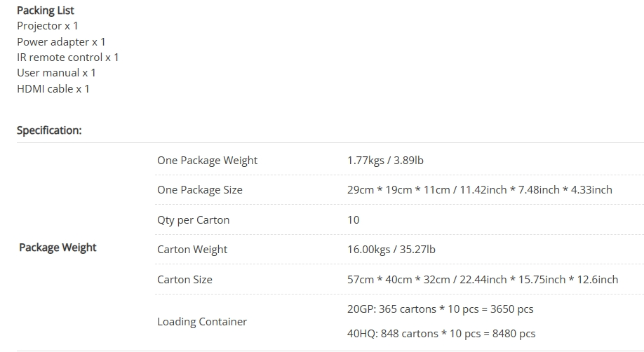Click the 16.00kgs / 35.27lb value
Screen dimensions: 644x352
pyautogui.click(x=391, y=250)
